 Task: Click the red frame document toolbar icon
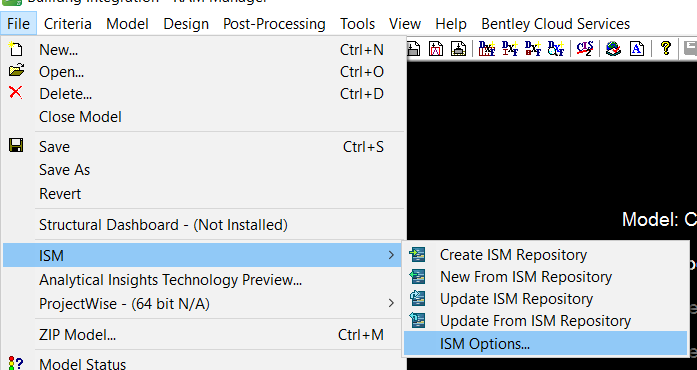(436, 48)
